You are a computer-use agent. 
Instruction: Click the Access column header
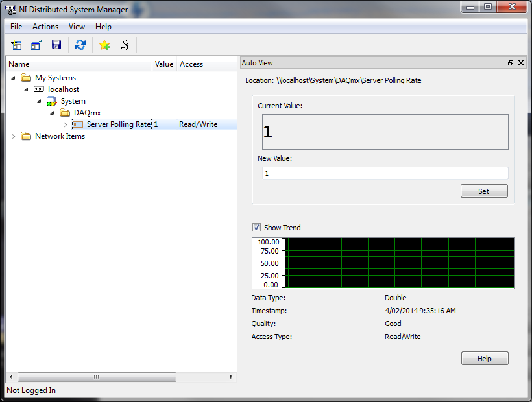tap(206, 64)
